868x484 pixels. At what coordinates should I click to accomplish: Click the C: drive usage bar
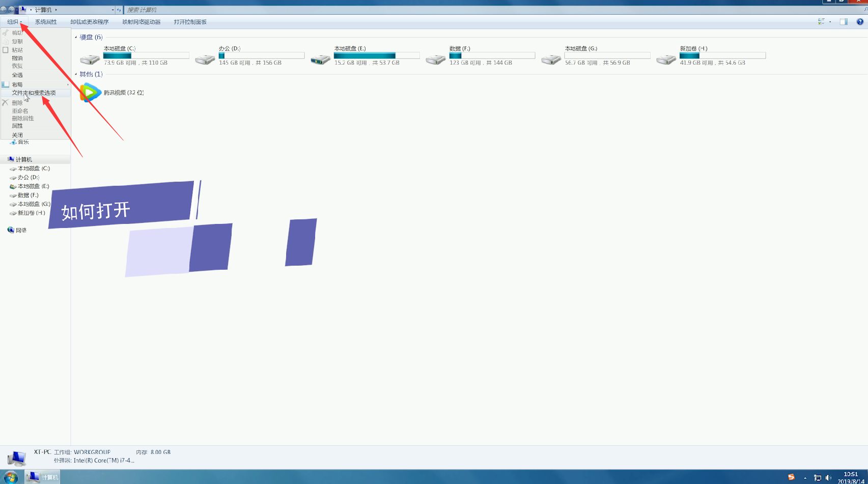146,55
